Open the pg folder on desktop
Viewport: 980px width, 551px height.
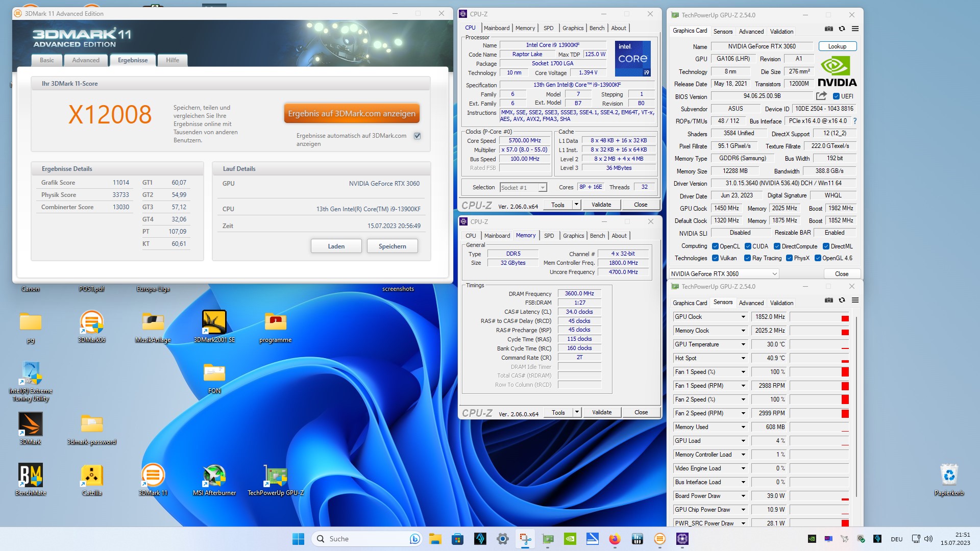pos(31,327)
